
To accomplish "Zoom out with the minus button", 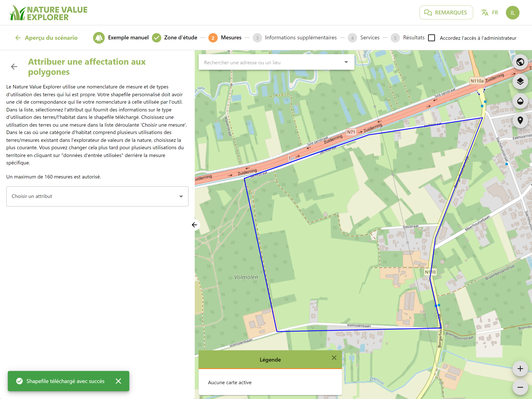I will 520,388.
